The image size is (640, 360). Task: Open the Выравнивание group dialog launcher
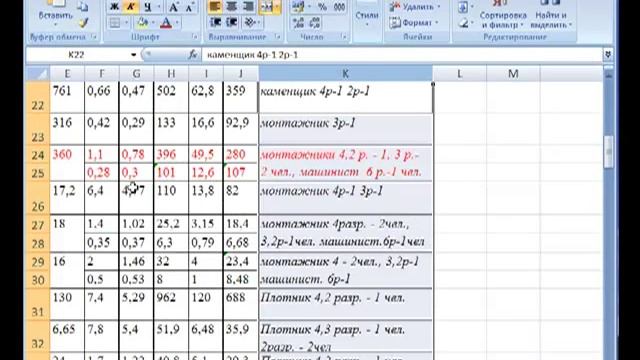pyautogui.click(x=278, y=37)
